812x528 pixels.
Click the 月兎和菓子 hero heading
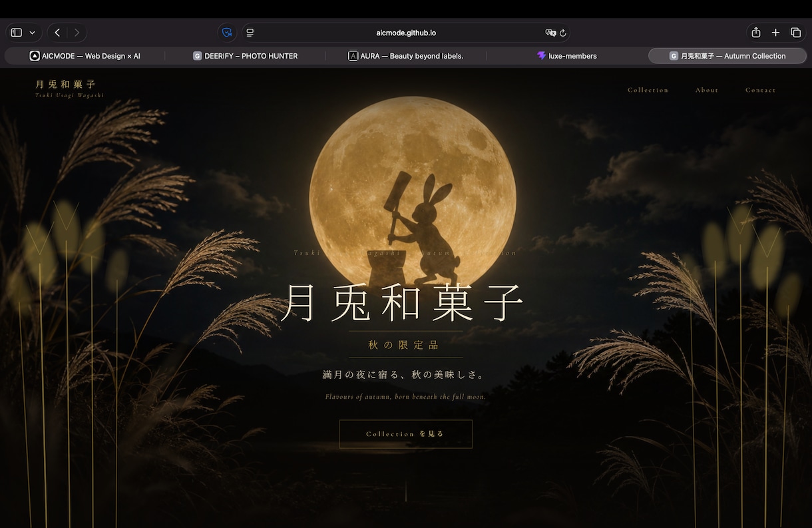pyautogui.click(x=403, y=303)
